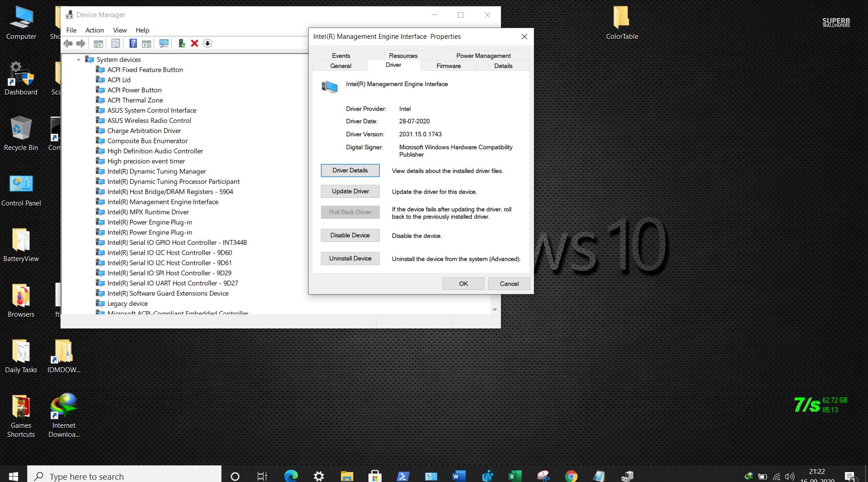Viewport: 868px width, 482px height.
Task: Open the Action menu
Action: (94, 30)
